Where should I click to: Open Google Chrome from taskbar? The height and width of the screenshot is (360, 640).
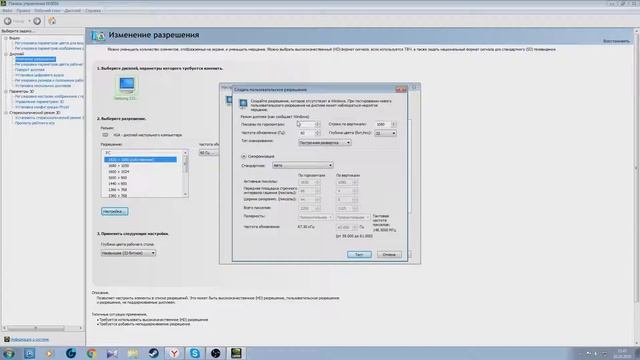click(91, 353)
